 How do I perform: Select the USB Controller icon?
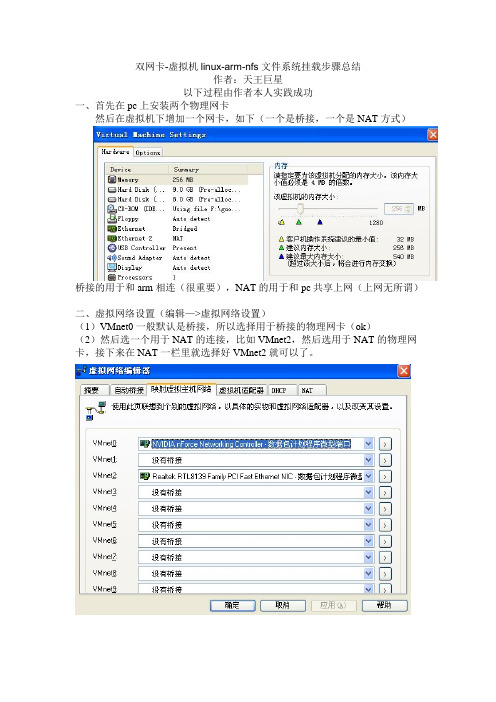(112, 248)
